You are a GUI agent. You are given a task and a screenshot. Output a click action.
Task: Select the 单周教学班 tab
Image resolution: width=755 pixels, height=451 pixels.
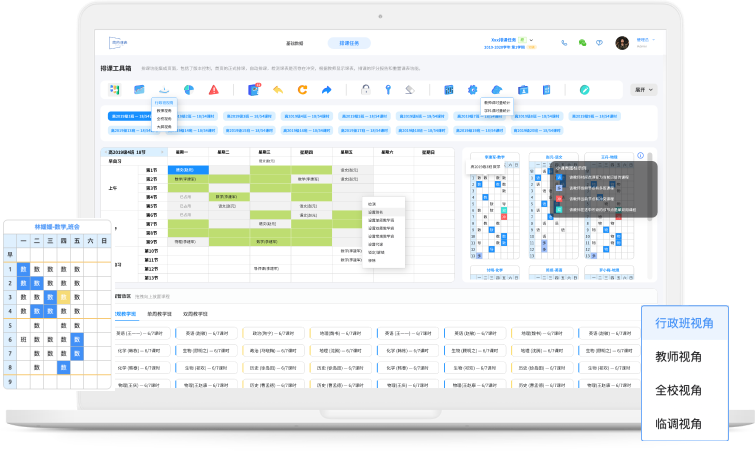[160, 313]
